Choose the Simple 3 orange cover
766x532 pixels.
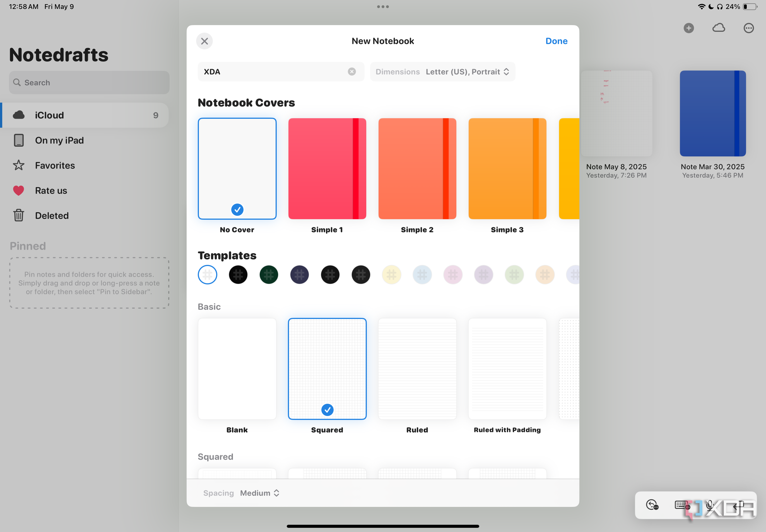pyautogui.click(x=507, y=169)
